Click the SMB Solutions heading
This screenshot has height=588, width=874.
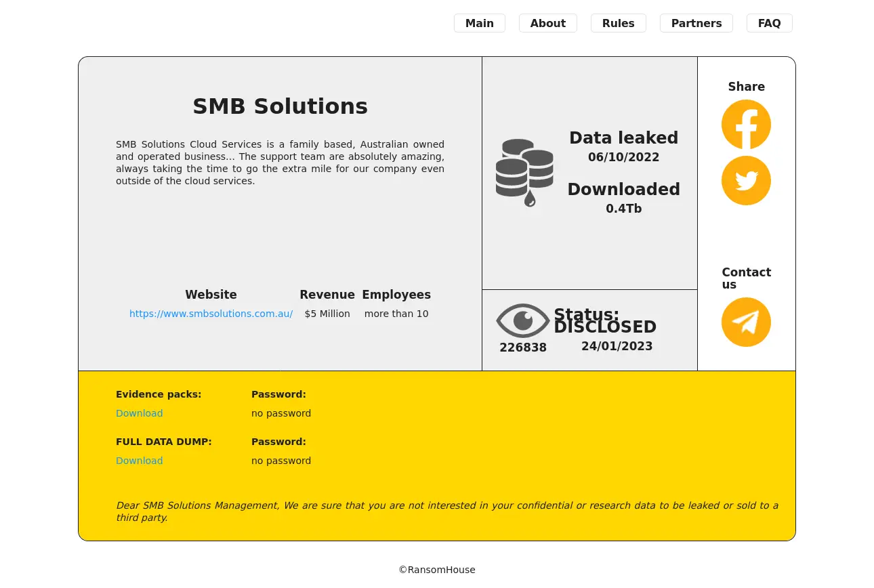[x=280, y=106]
